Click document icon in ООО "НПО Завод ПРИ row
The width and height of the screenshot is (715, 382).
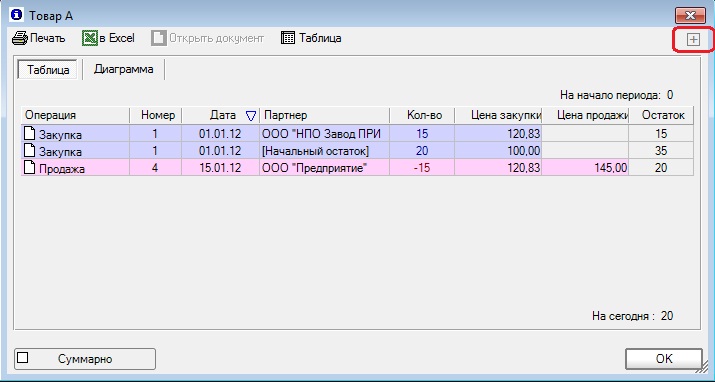click(30, 134)
